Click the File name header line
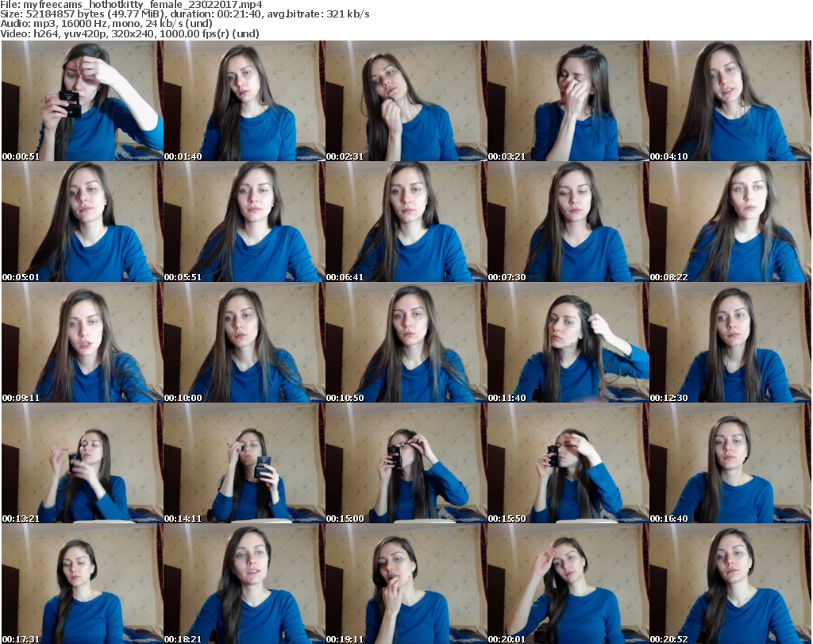 (x=131, y=5)
